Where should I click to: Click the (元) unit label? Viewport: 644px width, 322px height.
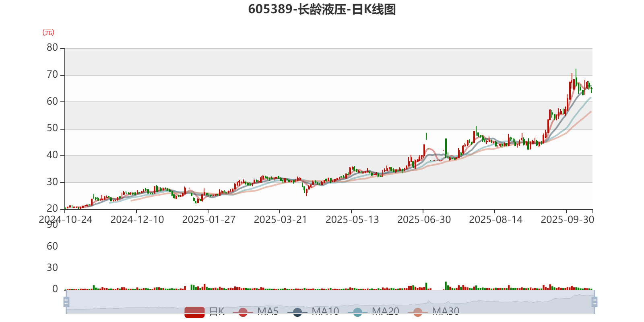click(48, 32)
